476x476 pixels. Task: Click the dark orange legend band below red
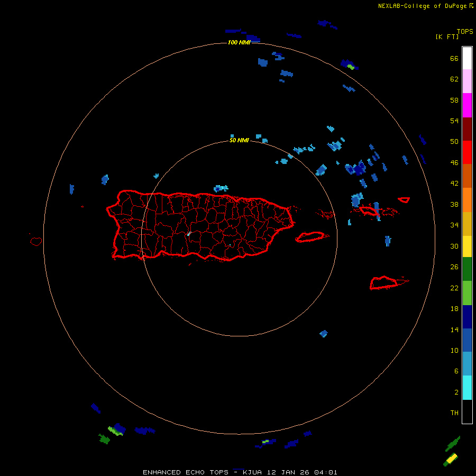467,176
